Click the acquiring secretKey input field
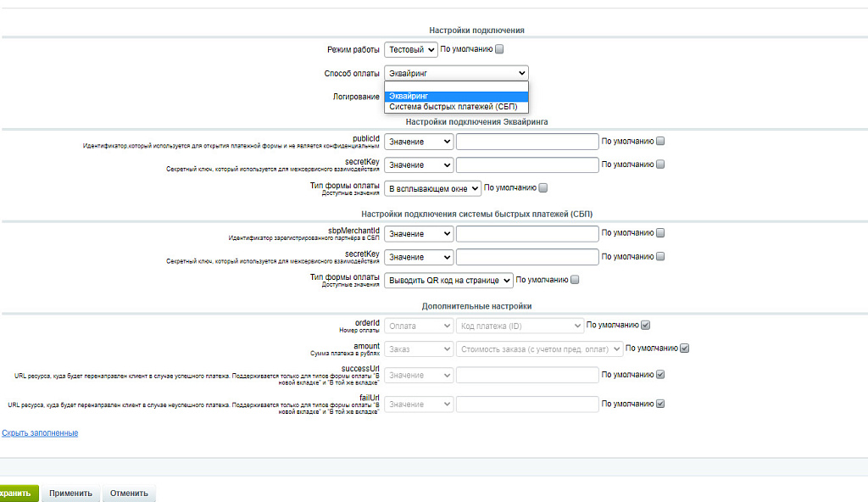The width and height of the screenshot is (868, 502). pos(527,165)
